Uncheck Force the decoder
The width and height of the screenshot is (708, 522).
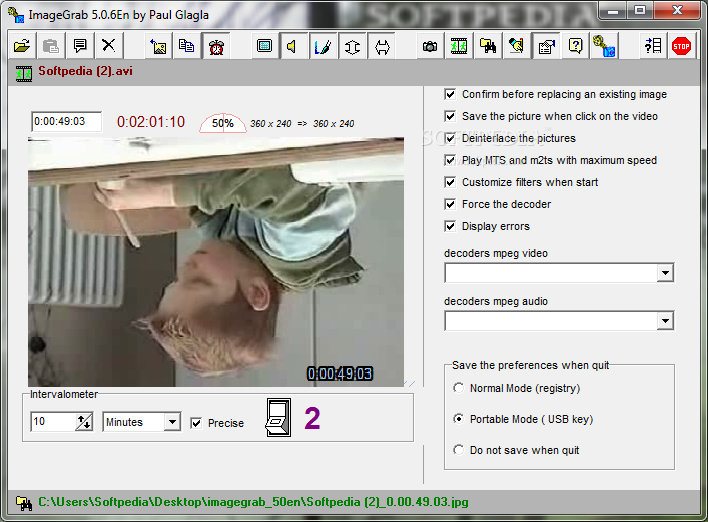450,205
